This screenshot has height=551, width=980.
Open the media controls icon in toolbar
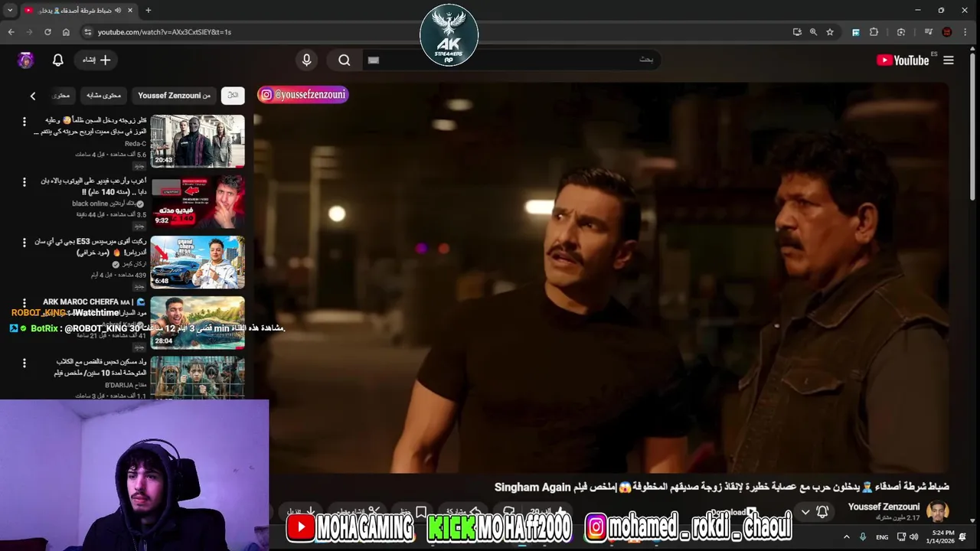[928, 32]
